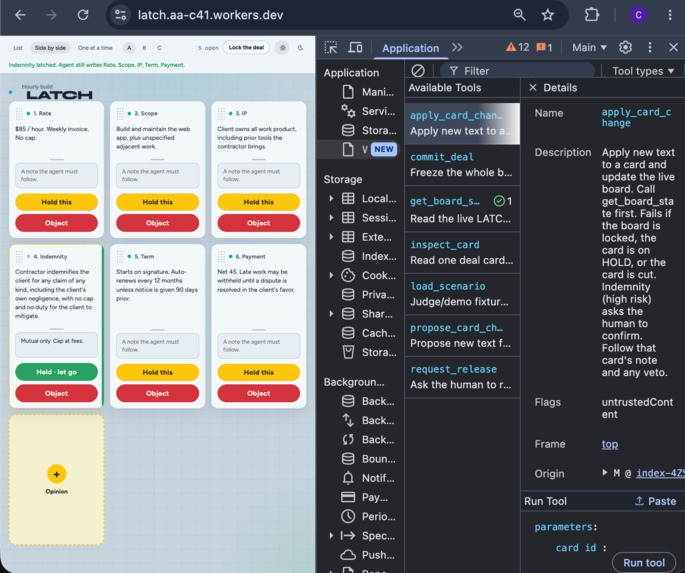Select the Application DevTools tab
This screenshot has height=573, width=685.
[x=410, y=48]
